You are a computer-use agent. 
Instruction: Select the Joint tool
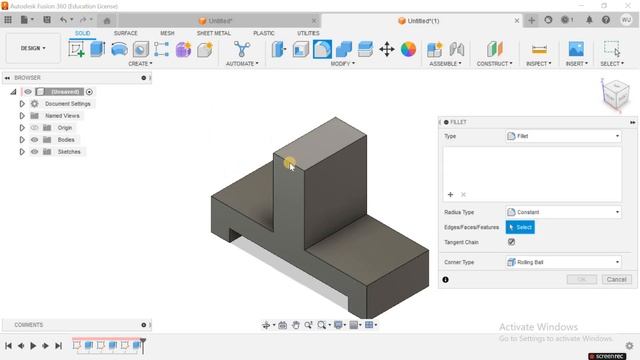pos(456,49)
